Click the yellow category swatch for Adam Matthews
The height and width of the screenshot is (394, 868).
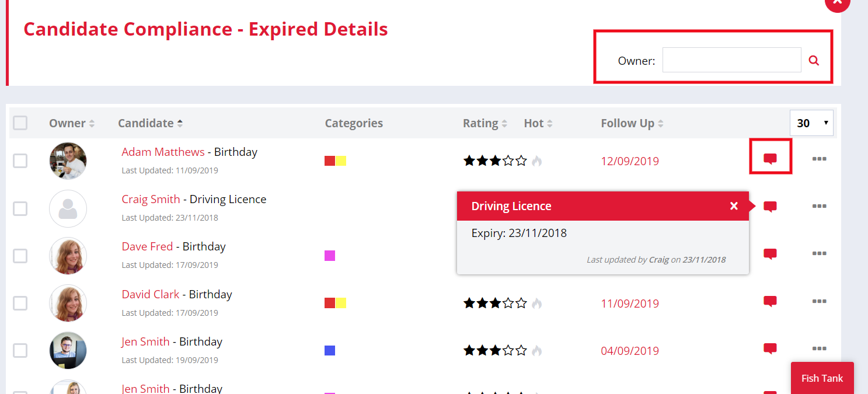pos(341,161)
